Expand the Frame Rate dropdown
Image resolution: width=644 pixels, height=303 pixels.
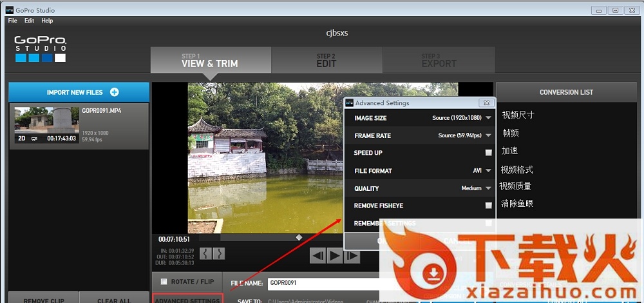tap(488, 135)
